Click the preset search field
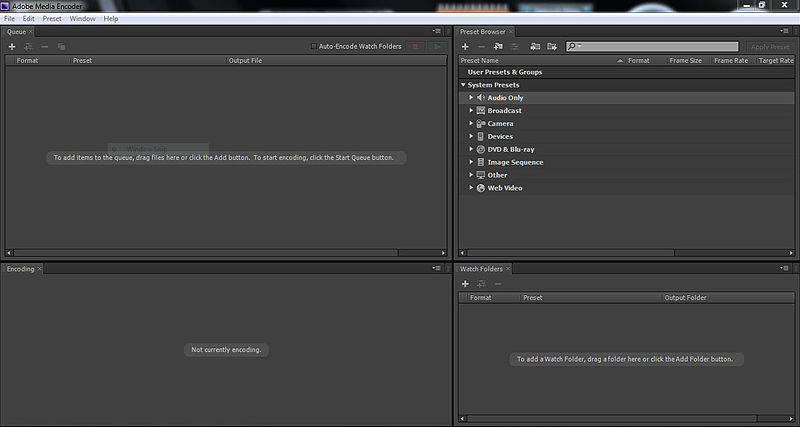800x427 pixels. 652,46
